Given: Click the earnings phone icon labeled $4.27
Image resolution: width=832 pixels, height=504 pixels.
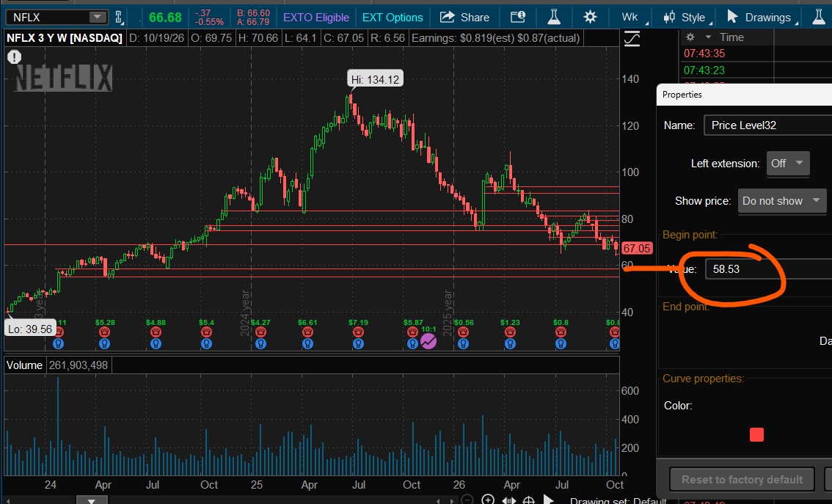Looking at the screenshot, I should [x=260, y=332].
